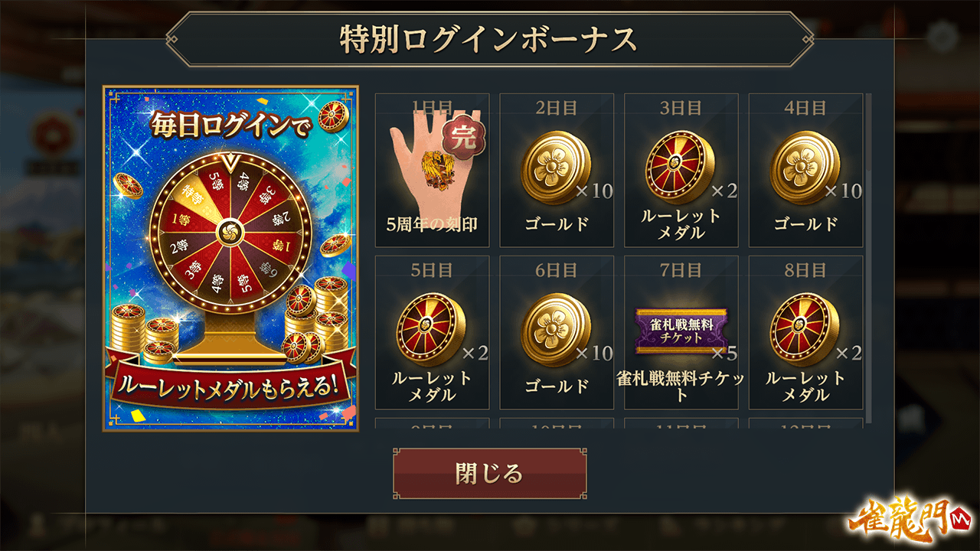980x551 pixels.
Task: Tap the Day 2 gold coin icon
Action: coord(556,168)
